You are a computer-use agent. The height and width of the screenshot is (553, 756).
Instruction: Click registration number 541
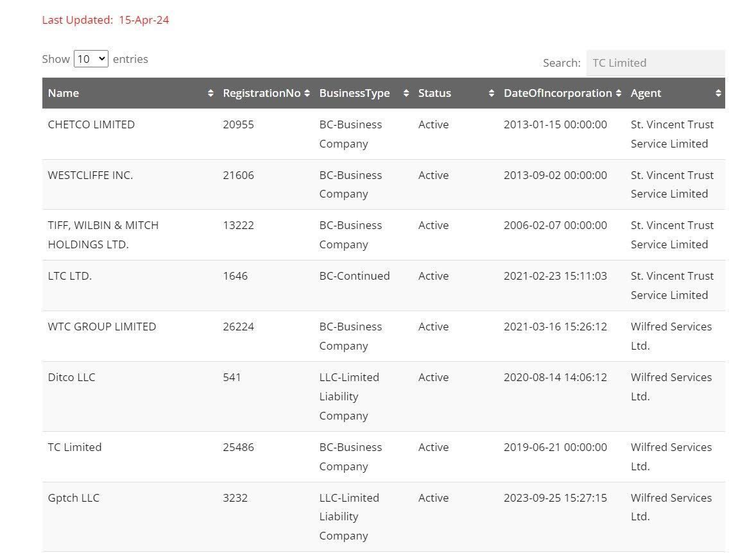[x=232, y=377]
